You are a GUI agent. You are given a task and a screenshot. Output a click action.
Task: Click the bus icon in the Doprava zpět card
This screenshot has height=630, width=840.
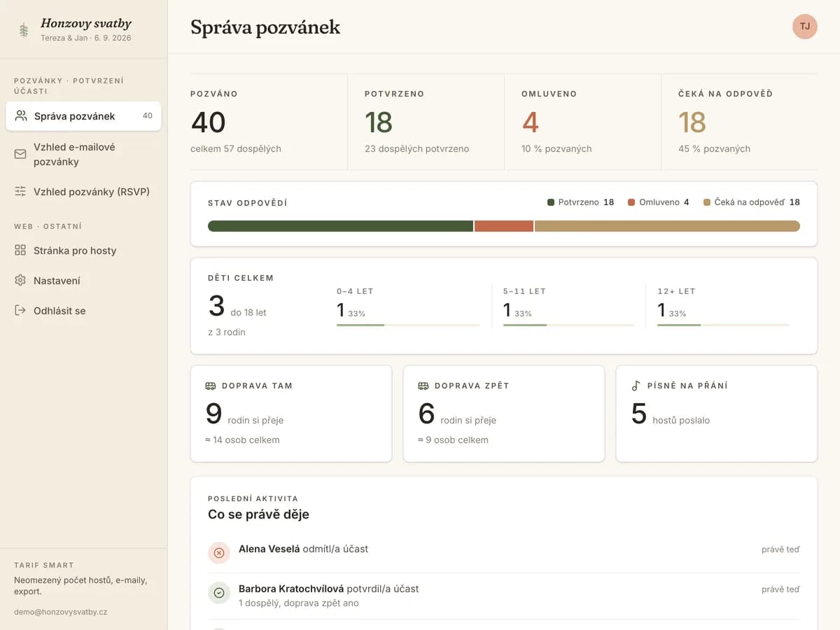pyautogui.click(x=423, y=386)
